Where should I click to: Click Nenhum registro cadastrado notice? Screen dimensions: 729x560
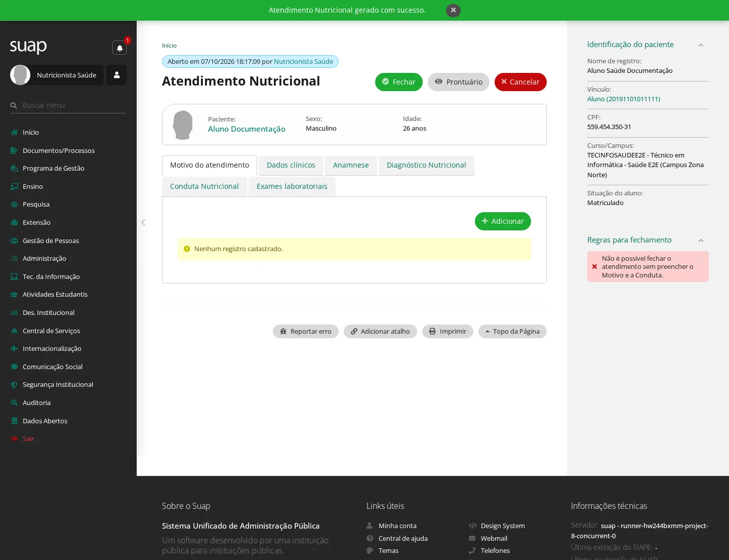pyautogui.click(x=354, y=249)
